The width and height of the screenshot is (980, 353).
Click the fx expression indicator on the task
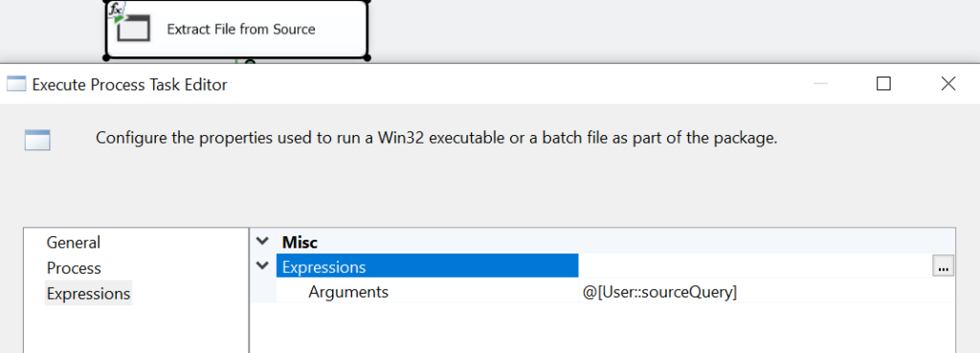coord(115,10)
